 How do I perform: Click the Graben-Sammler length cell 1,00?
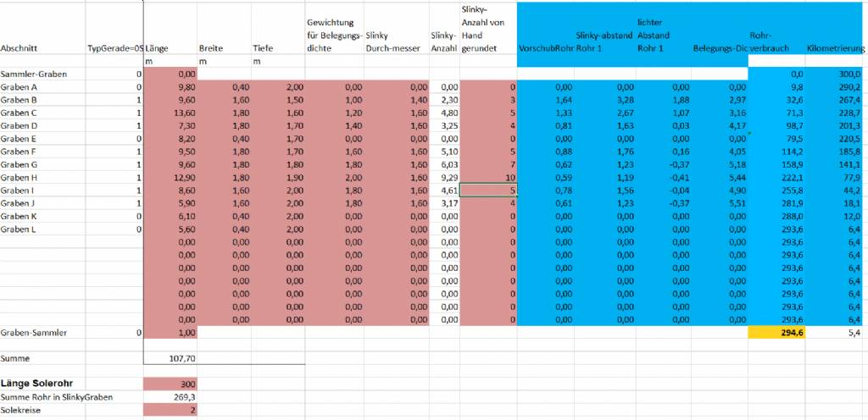(x=171, y=334)
